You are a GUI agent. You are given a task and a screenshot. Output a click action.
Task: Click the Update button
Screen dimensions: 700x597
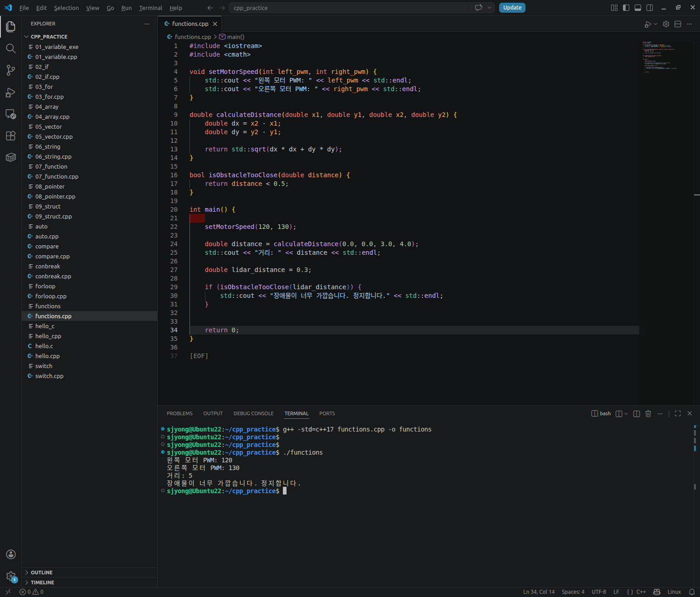512,8
